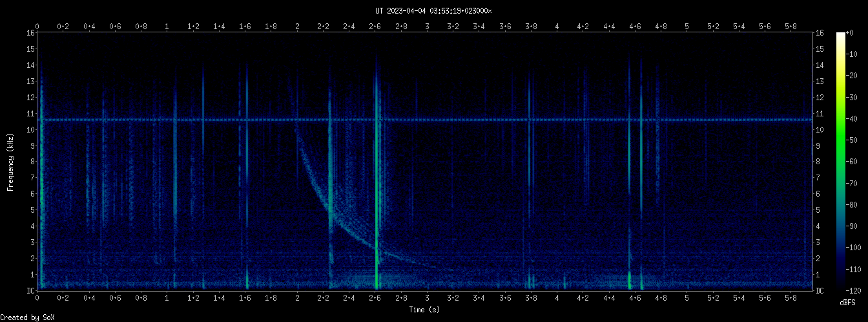Click '4·6' tick on bottom time axis
This screenshot has width=868, height=322.
[x=635, y=298]
